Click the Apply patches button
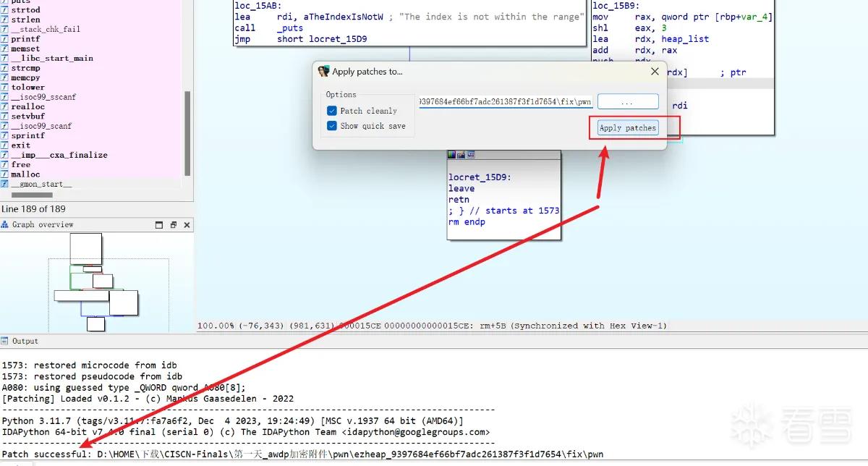The image size is (868, 466). (x=628, y=128)
